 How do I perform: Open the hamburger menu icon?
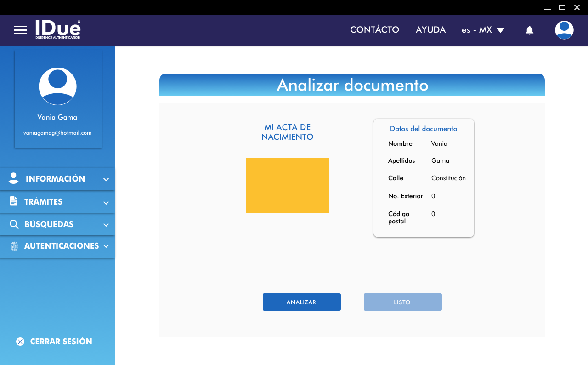point(21,30)
